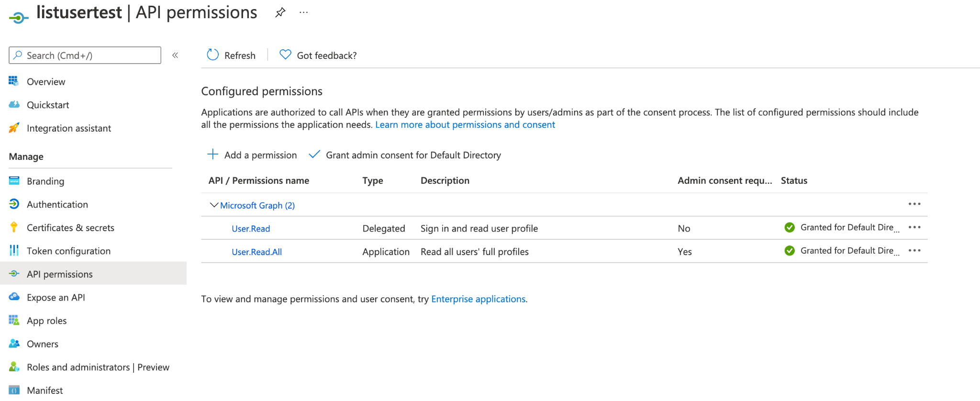
Task: Collapse the Microsoft Graph (2) permission group
Action: coord(214,205)
